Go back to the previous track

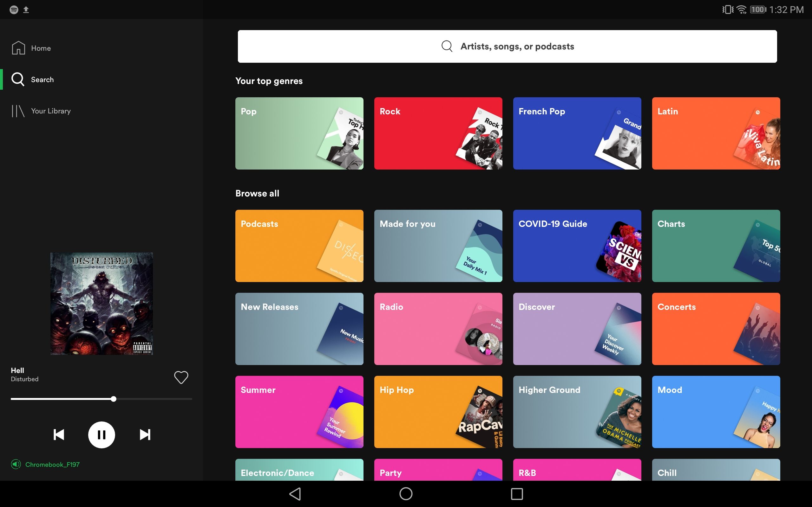tap(58, 434)
